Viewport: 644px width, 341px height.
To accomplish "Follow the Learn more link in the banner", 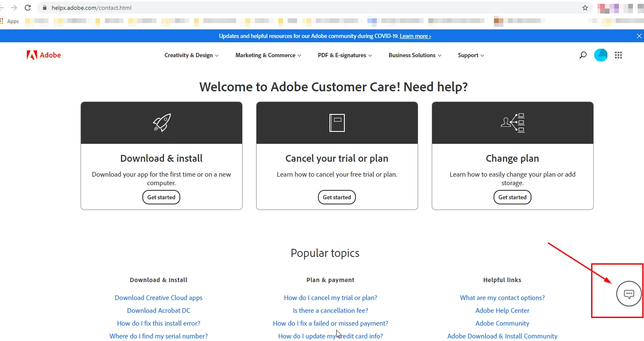I will [x=416, y=36].
